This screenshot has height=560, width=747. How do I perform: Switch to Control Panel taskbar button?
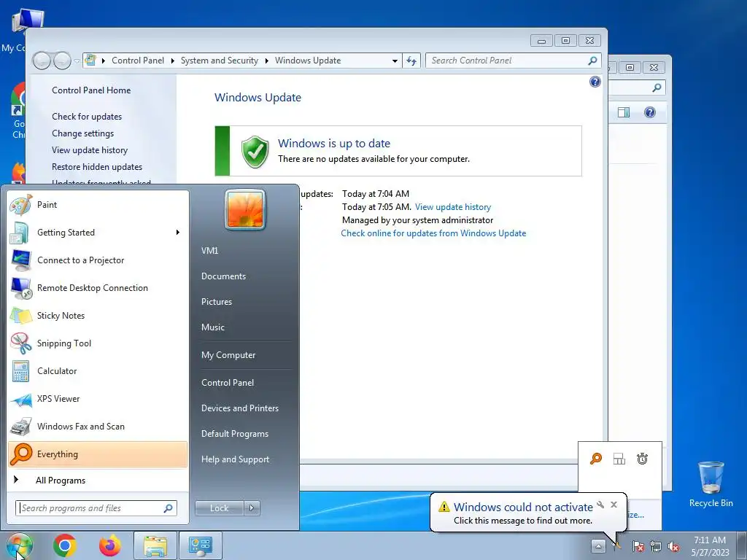click(x=200, y=545)
